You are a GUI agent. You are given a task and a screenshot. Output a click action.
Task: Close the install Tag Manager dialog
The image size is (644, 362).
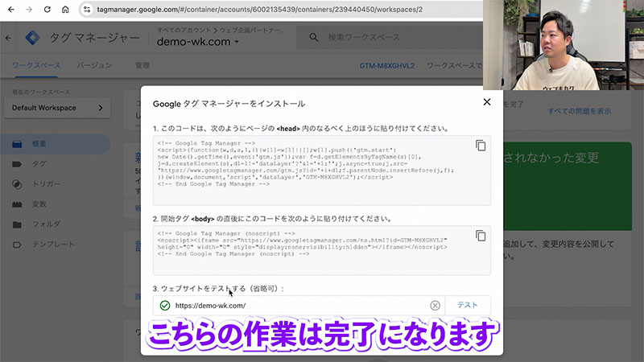[487, 102]
